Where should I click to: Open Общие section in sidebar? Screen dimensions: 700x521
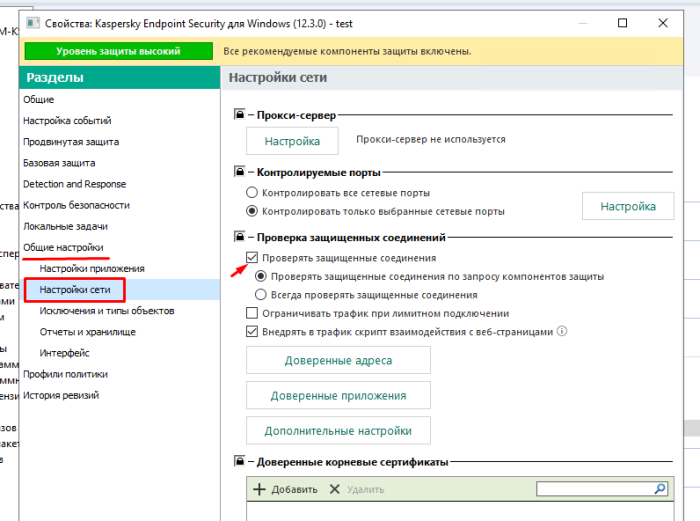tap(39, 100)
